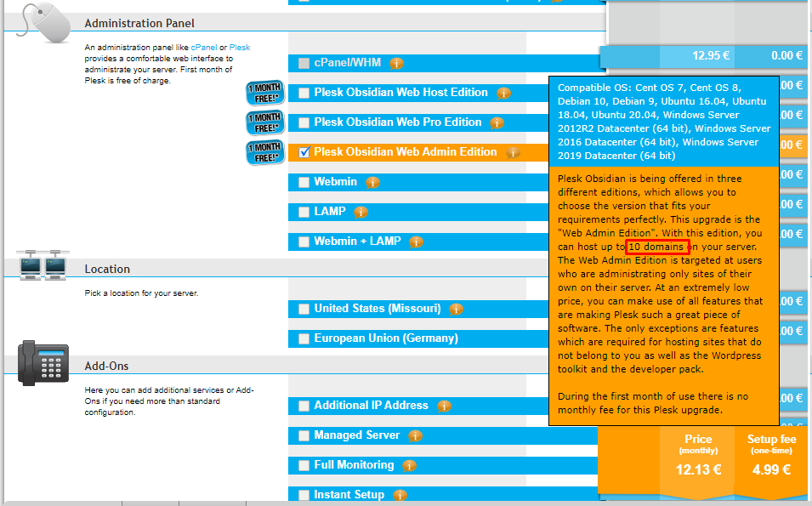The width and height of the screenshot is (812, 506).
Task: Check the Webmin checkbox
Action: coord(304,182)
